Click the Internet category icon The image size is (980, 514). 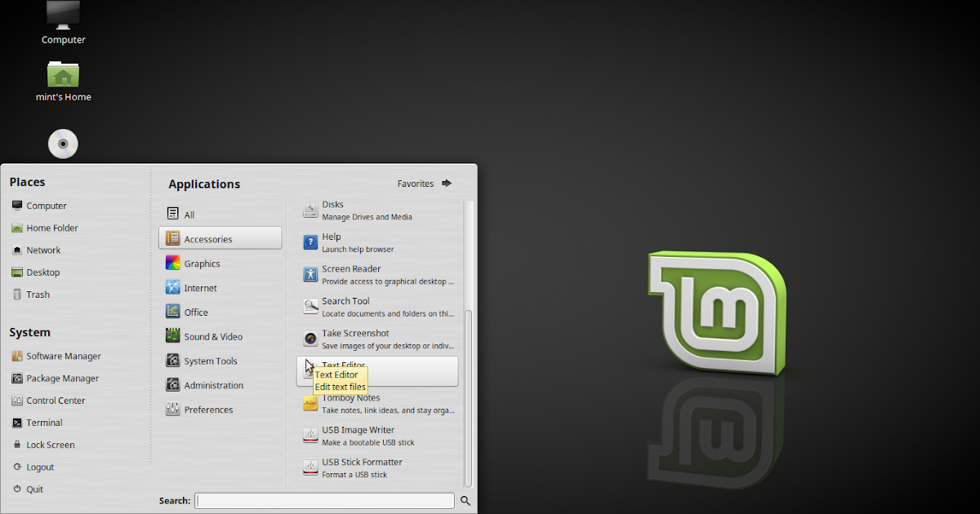point(172,287)
